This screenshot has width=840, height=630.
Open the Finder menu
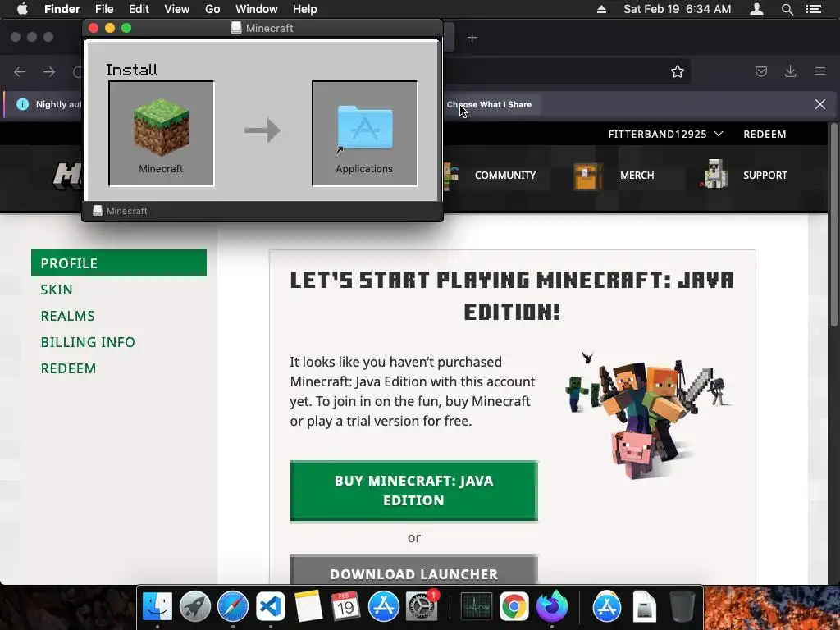pos(62,9)
